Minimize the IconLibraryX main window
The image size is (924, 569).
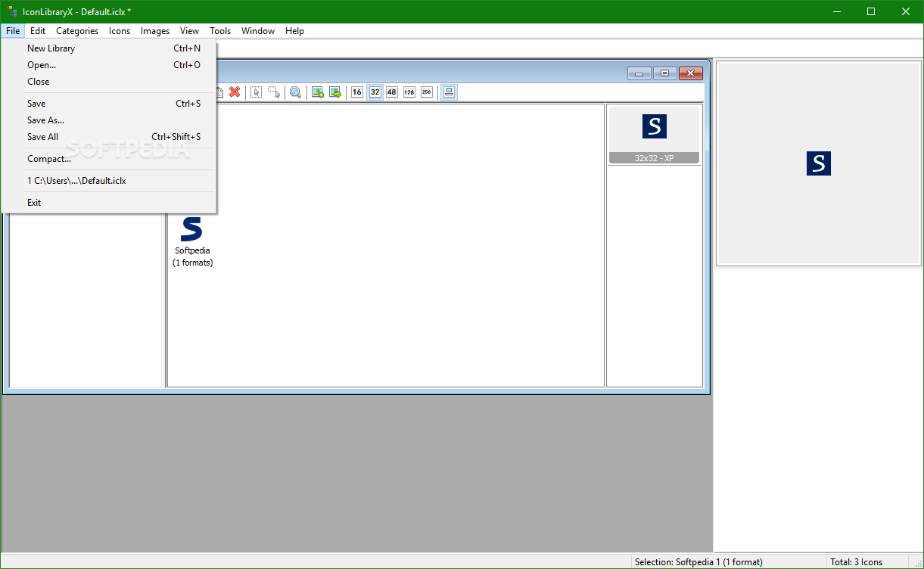837,11
